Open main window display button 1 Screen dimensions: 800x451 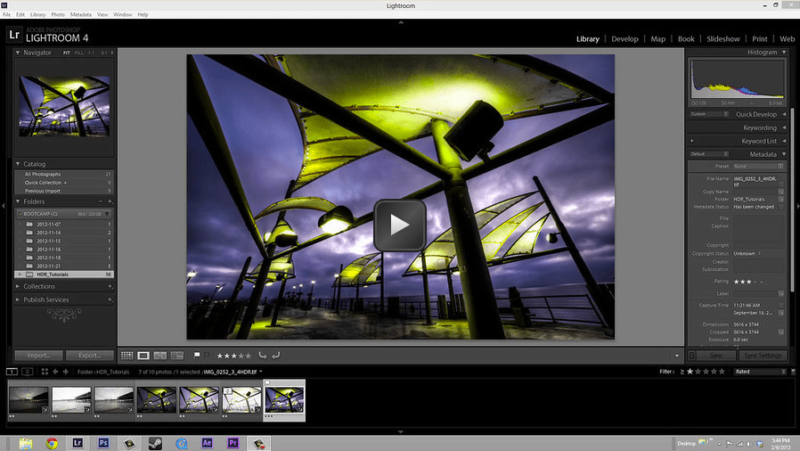[x=12, y=372]
